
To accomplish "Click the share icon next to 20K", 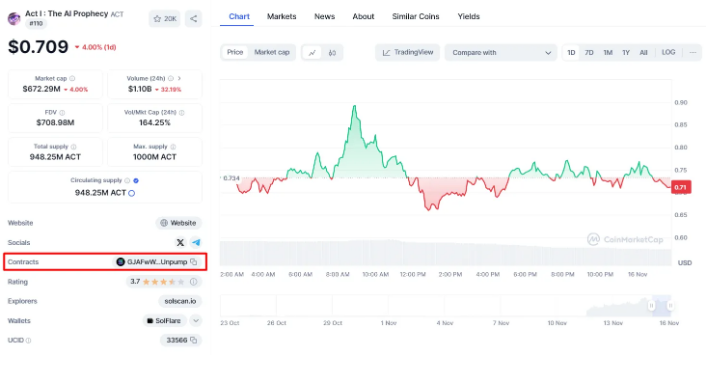I will pos(193,19).
